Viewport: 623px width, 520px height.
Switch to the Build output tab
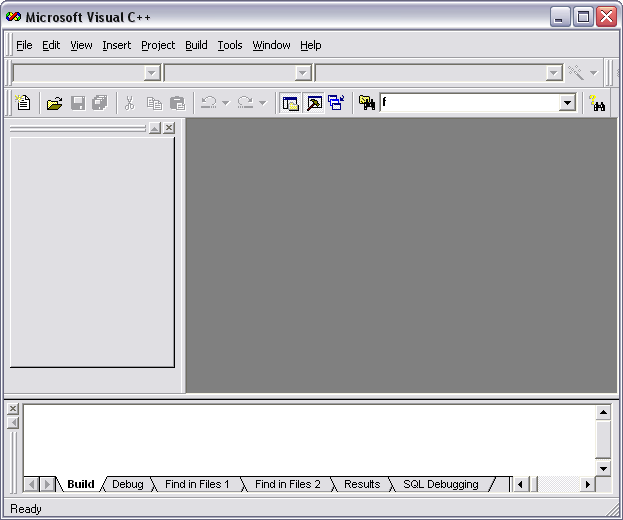click(81, 484)
